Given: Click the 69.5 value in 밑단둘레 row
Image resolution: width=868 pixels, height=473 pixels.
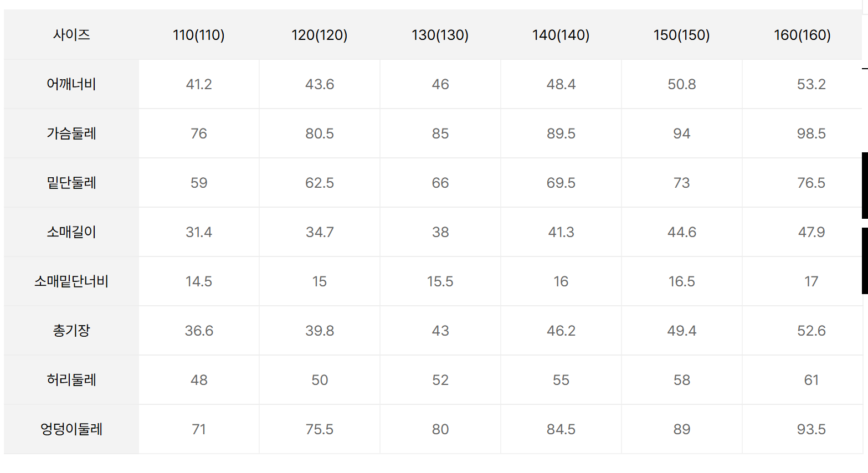Looking at the screenshot, I should pos(561,183).
